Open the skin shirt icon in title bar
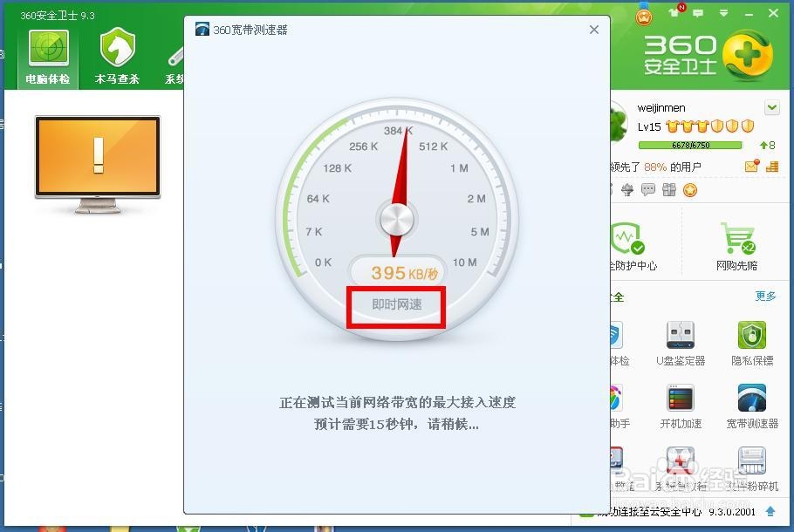This screenshot has height=532, width=794. (x=674, y=13)
